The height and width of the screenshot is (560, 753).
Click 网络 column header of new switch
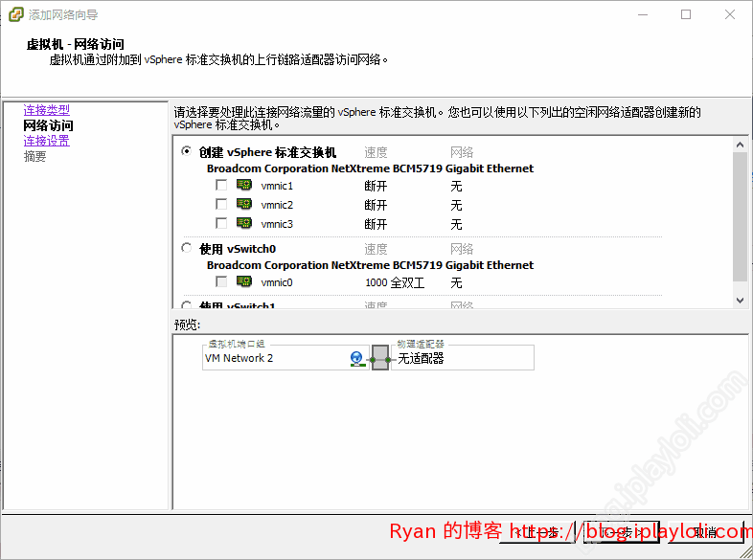(x=462, y=152)
